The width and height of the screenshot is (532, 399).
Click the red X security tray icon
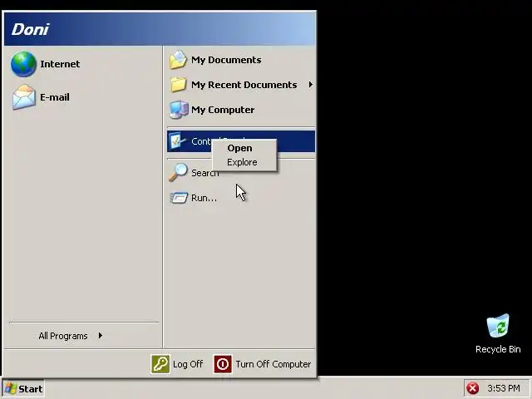[472, 388]
